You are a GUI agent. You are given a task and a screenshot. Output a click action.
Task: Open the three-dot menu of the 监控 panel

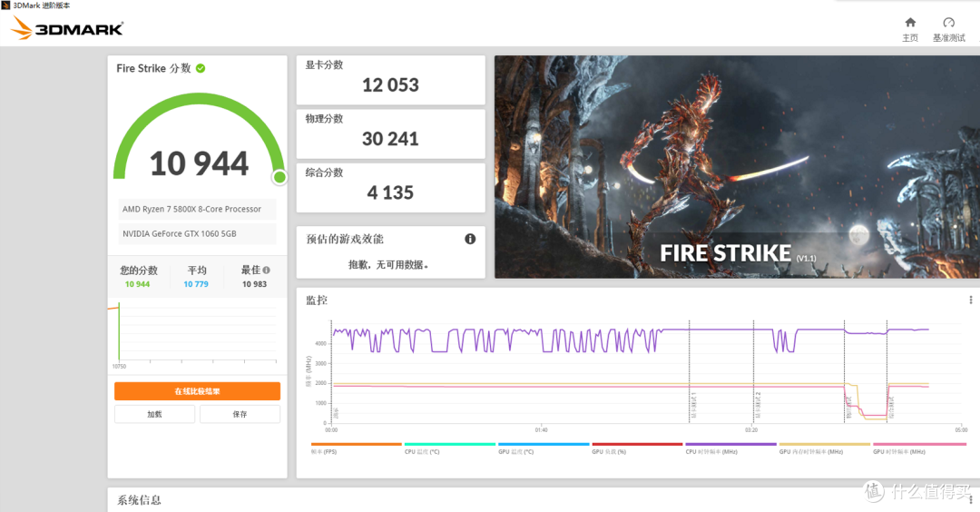[971, 300]
